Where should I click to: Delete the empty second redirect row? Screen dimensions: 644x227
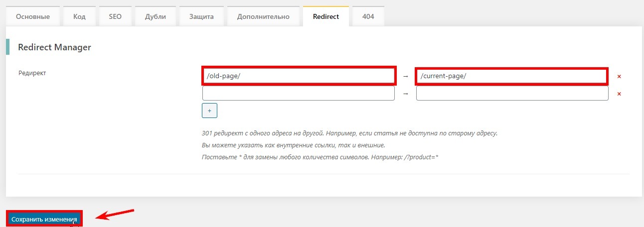[x=619, y=94]
